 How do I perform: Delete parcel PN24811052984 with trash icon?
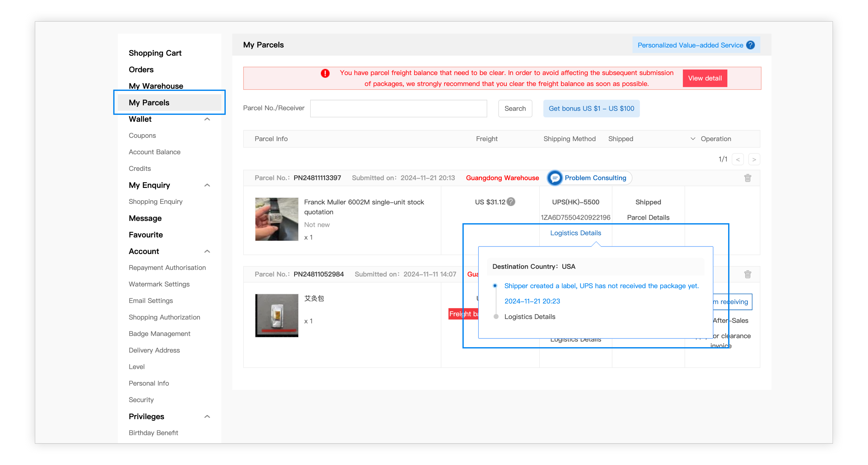[748, 274]
